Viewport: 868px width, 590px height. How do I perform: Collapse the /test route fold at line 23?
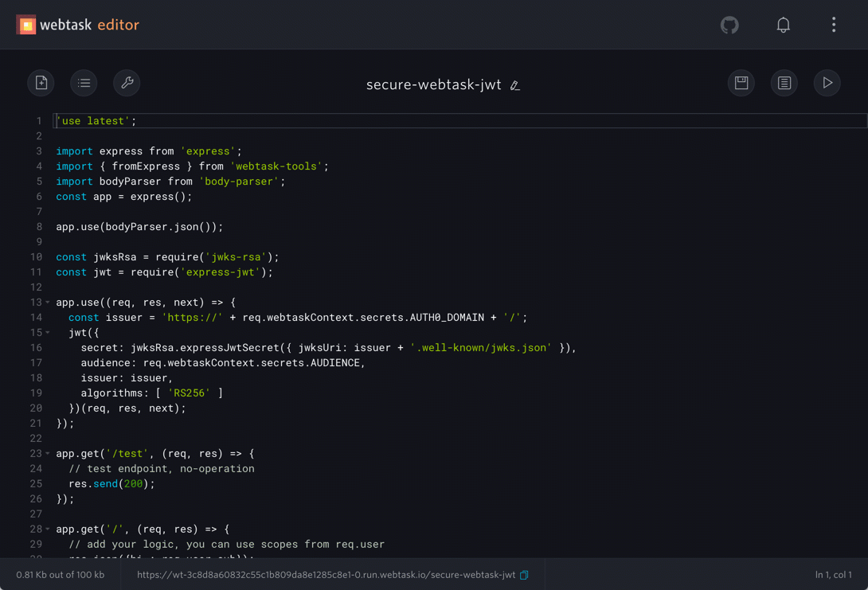[x=48, y=453]
